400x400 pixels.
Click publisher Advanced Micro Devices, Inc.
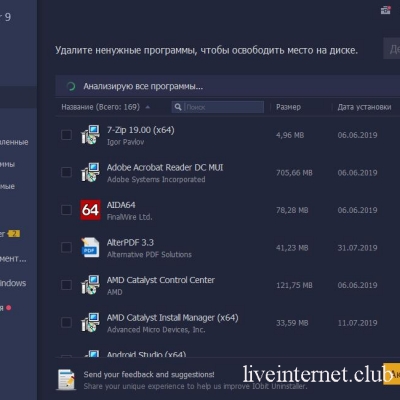click(x=156, y=330)
